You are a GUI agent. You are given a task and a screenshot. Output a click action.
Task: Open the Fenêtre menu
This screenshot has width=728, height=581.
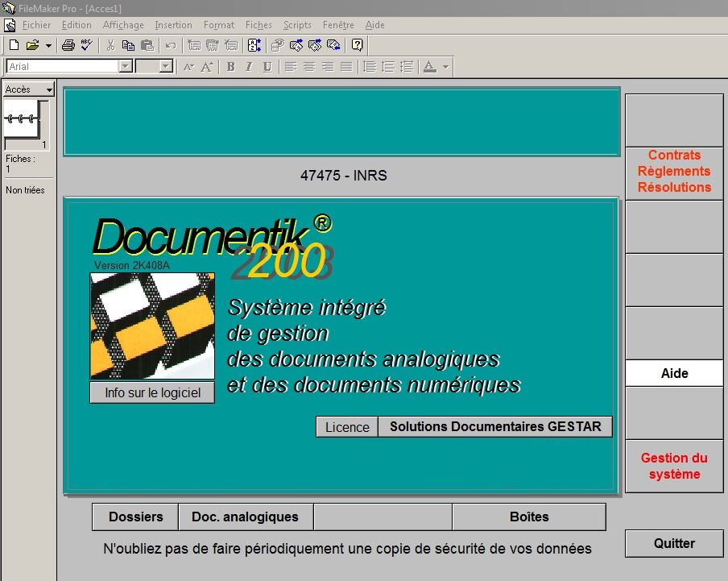(x=338, y=25)
